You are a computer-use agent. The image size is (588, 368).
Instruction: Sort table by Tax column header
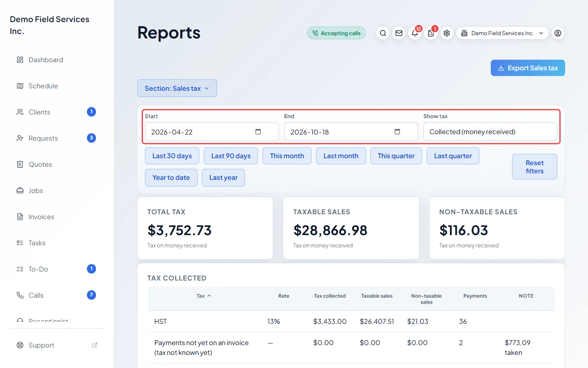point(204,296)
